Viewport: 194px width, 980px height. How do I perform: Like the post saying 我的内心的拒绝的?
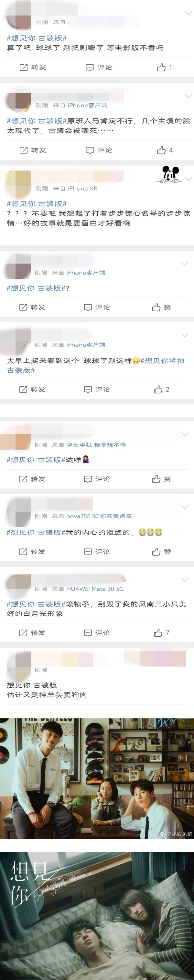click(161, 552)
